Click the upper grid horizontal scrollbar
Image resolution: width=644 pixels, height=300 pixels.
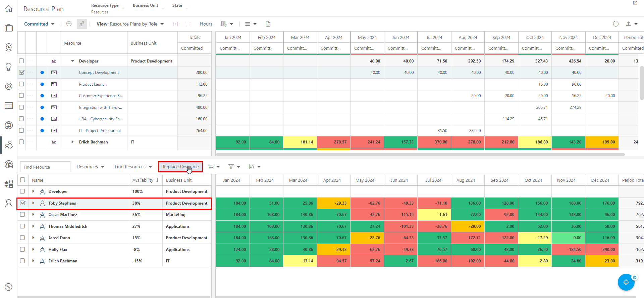coord(420,155)
